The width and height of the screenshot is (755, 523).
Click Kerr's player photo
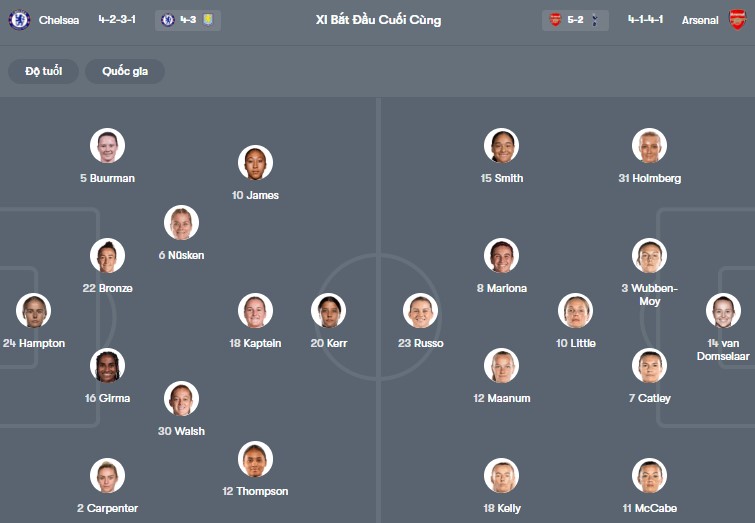click(328, 311)
